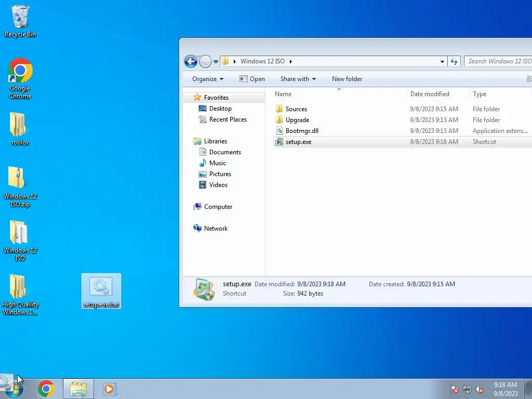Viewport: 532px width, 399px height.
Task: Select the High Quality Windows desktop archive
Action: coord(20,295)
